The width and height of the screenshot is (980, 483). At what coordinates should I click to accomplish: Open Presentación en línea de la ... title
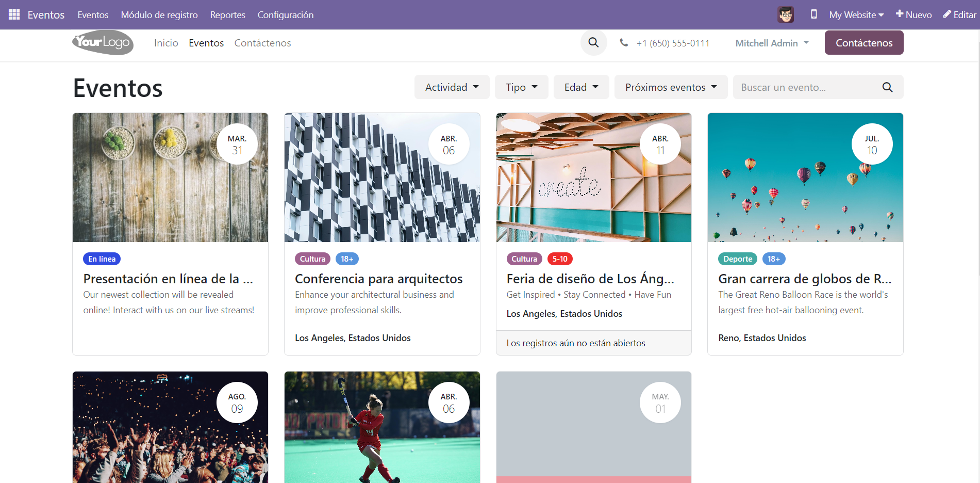pyautogui.click(x=168, y=279)
